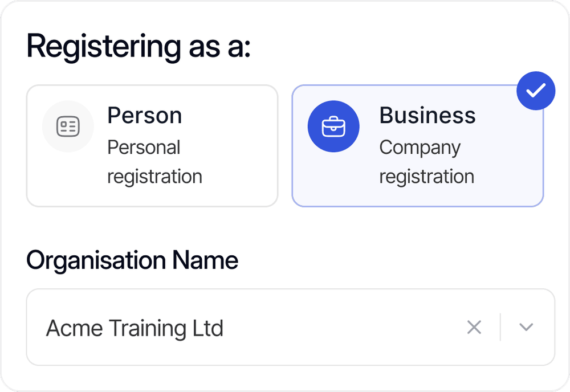Click the "Registering as a:" heading
The image size is (570, 392).
139,47
